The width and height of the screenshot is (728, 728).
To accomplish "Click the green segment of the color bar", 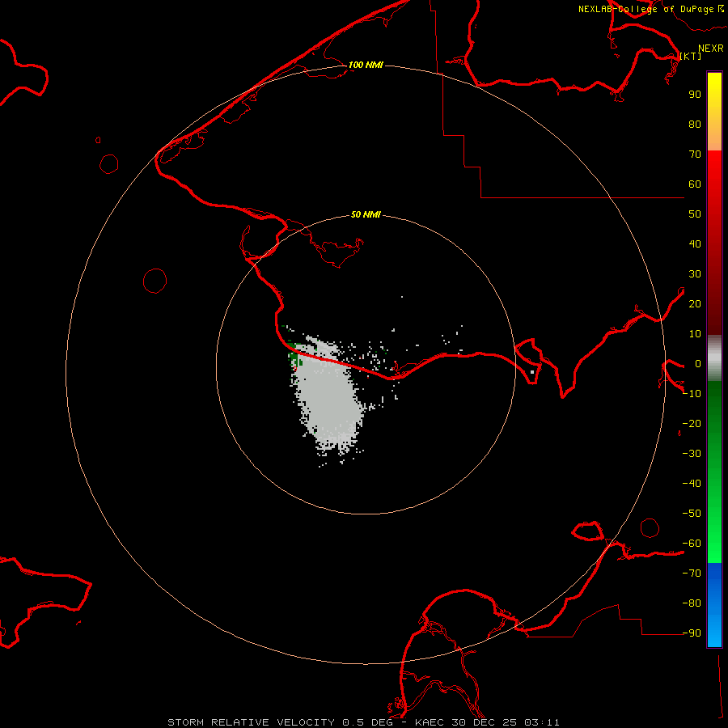I will pyautogui.click(x=714, y=472).
